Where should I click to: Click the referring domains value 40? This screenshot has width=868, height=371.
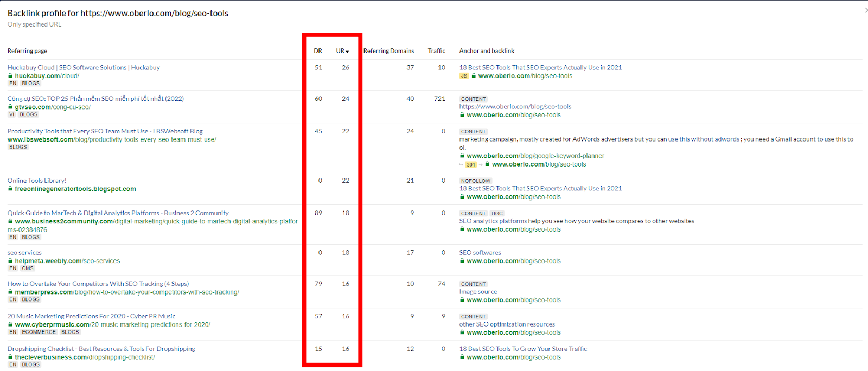pos(410,99)
